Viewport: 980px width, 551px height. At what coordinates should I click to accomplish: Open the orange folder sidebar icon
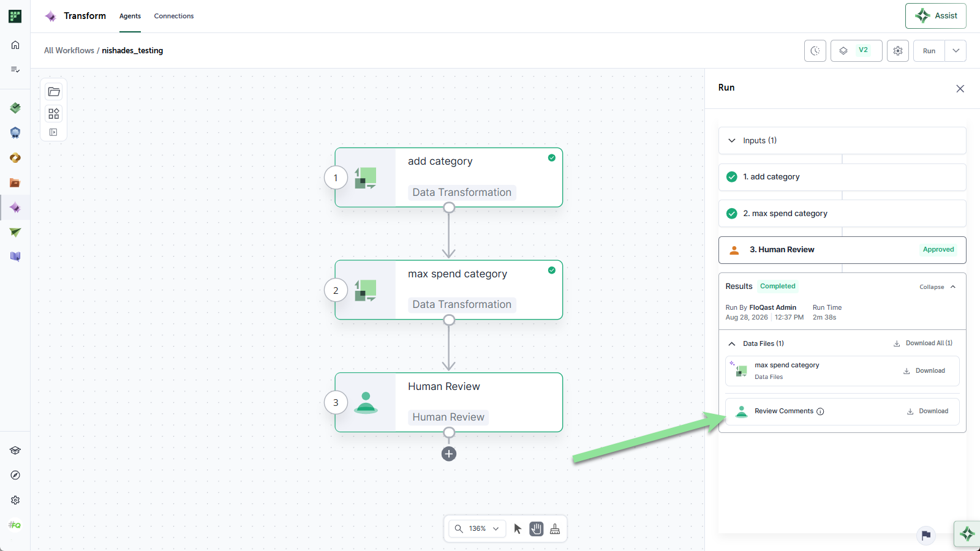click(x=15, y=182)
